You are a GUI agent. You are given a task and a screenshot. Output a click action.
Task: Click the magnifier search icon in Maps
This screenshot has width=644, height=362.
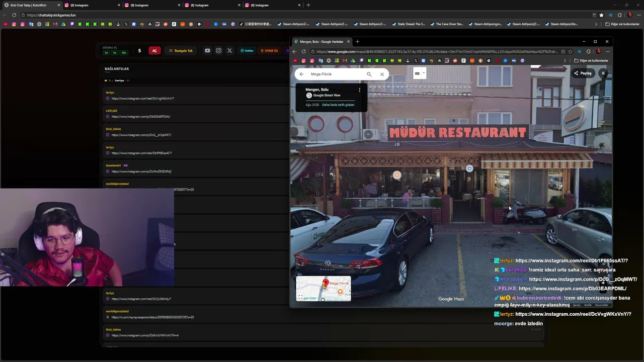click(369, 74)
